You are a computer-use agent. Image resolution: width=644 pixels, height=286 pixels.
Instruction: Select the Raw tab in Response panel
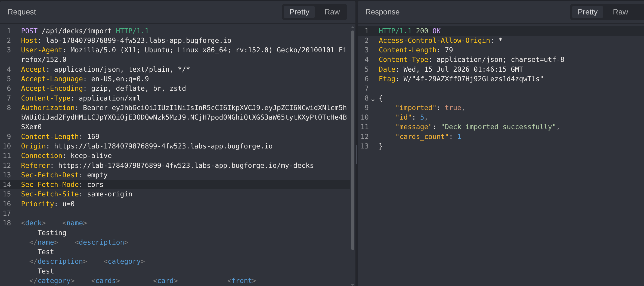620,12
